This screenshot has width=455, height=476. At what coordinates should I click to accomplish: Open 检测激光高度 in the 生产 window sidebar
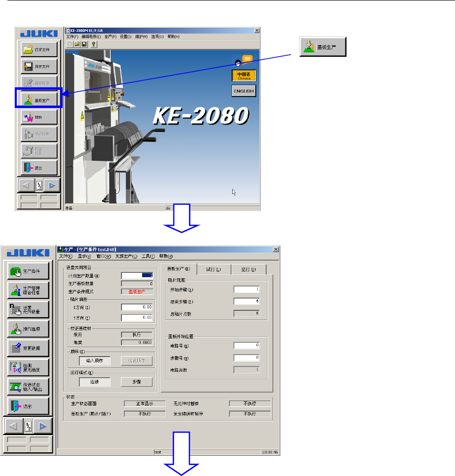pyautogui.click(x=28, y=367)
